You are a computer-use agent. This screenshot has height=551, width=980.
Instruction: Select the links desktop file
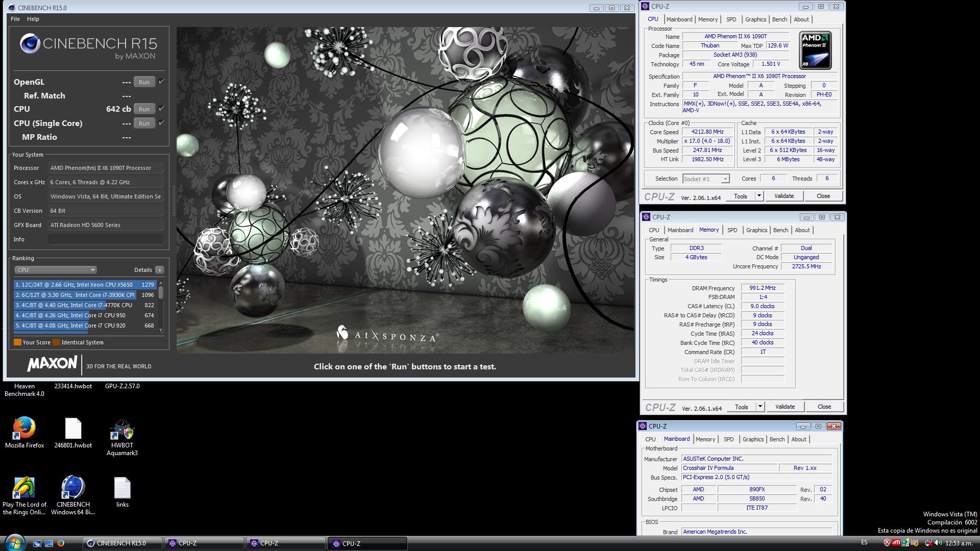122,492
